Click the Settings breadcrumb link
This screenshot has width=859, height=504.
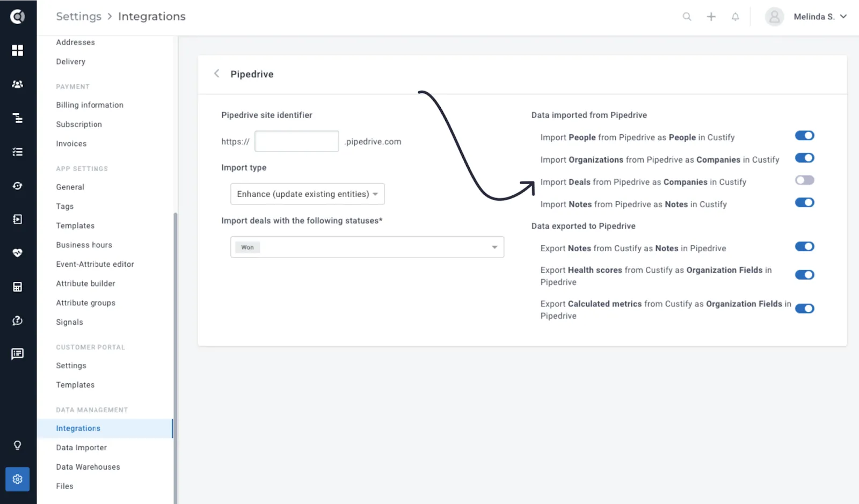[79, 17]
